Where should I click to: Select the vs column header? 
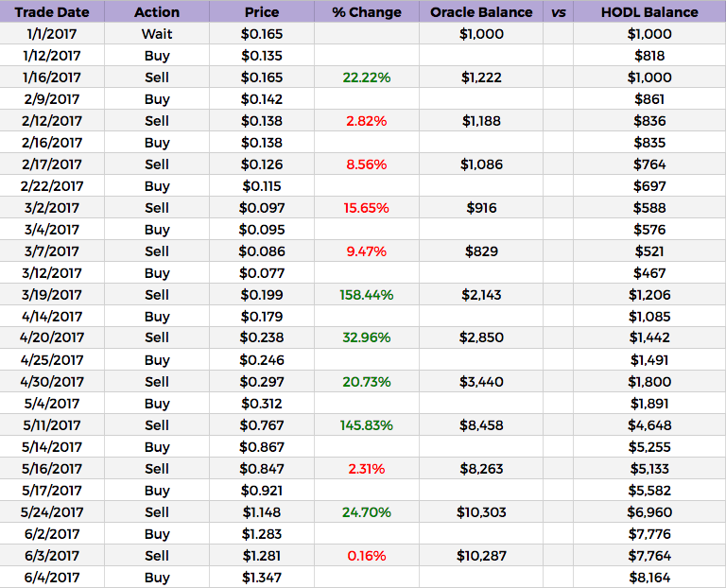pos(558,12)
